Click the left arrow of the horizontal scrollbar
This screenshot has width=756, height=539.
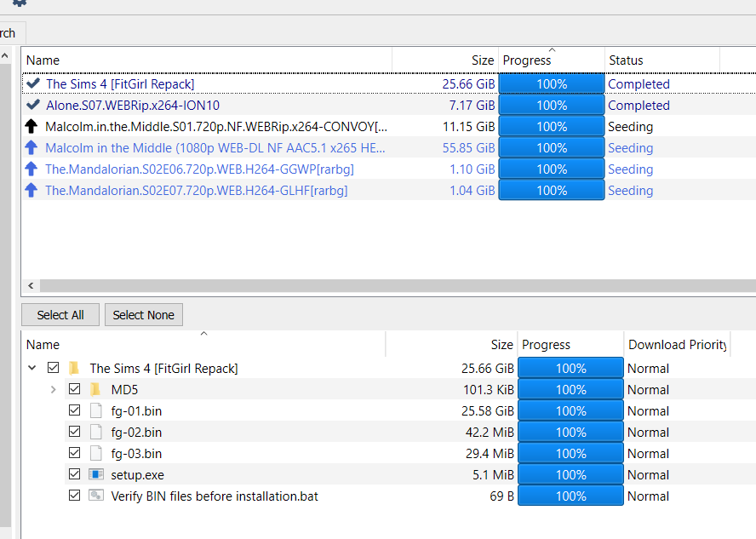pyautogui.click(x=31, y=285)
